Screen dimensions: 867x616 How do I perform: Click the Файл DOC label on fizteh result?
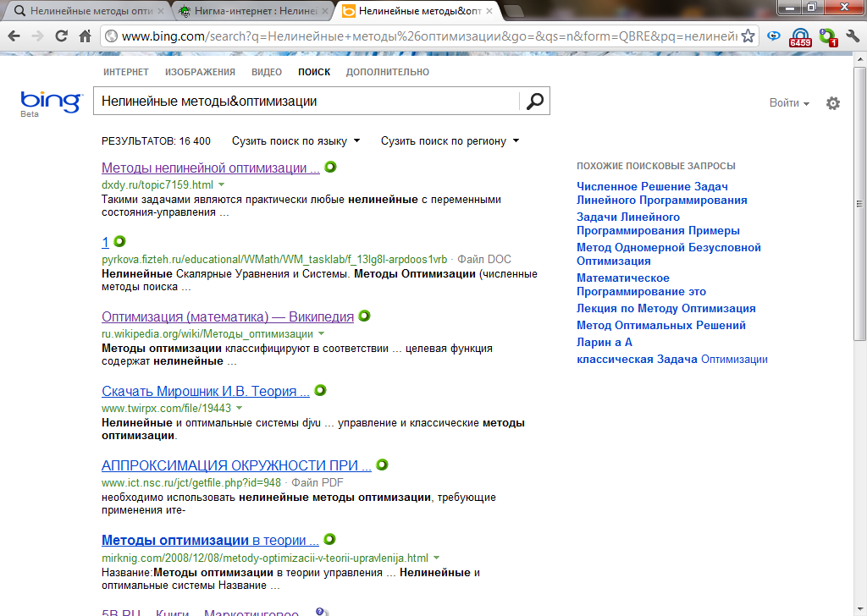click(x=484, y=259)
